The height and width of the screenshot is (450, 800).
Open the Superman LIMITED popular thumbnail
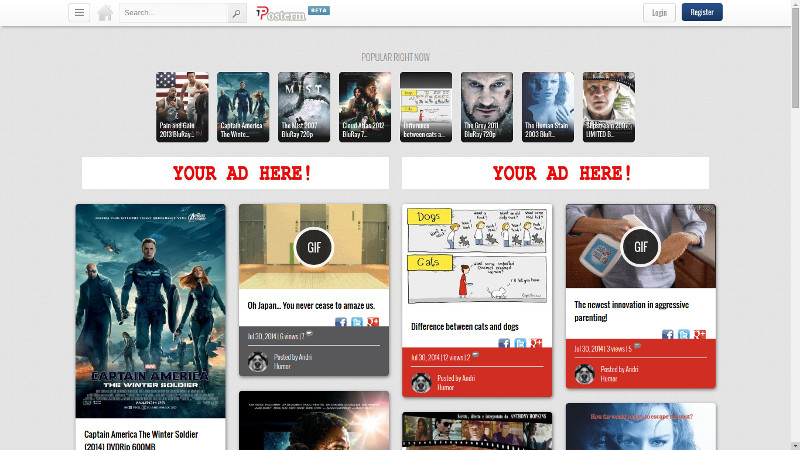(x=609, y=107)
